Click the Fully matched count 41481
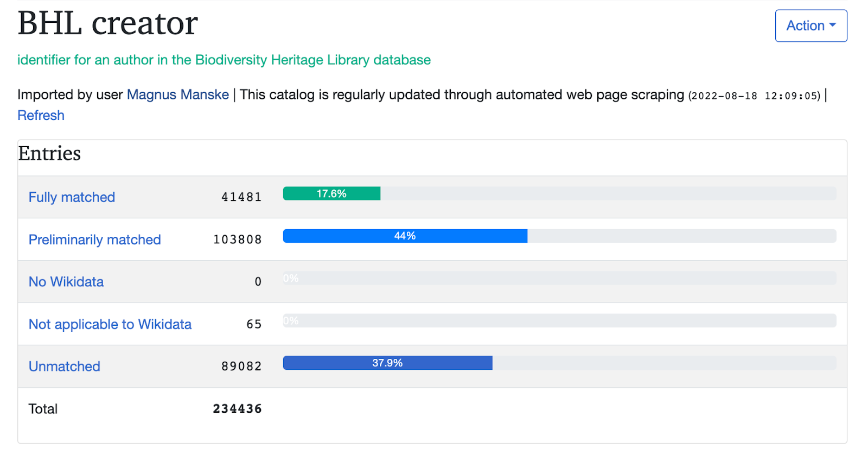Screen dimensions: 868x454 [x=241, y=197]
